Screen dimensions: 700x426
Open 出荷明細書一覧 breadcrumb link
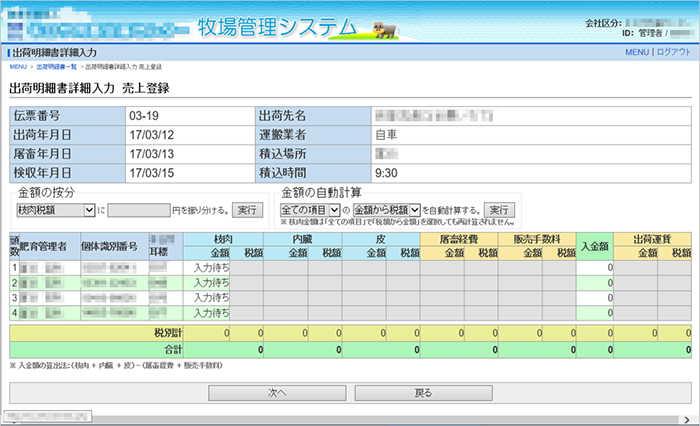pos(58,66)
